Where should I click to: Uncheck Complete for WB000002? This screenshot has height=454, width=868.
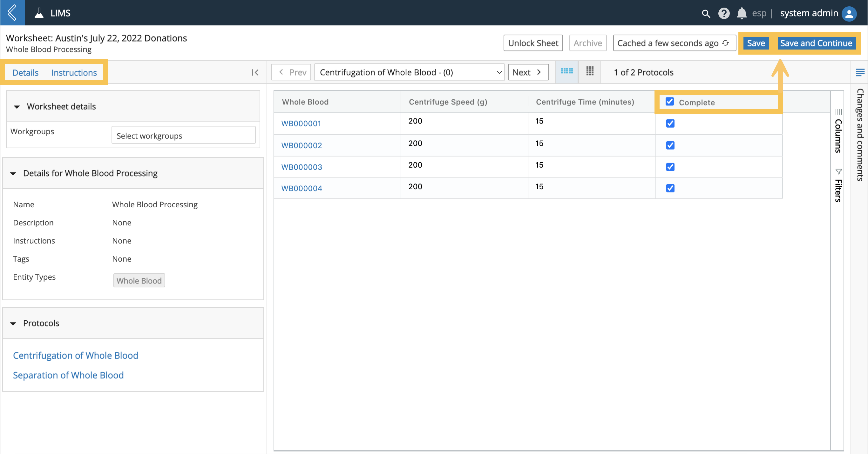[670, 145]
